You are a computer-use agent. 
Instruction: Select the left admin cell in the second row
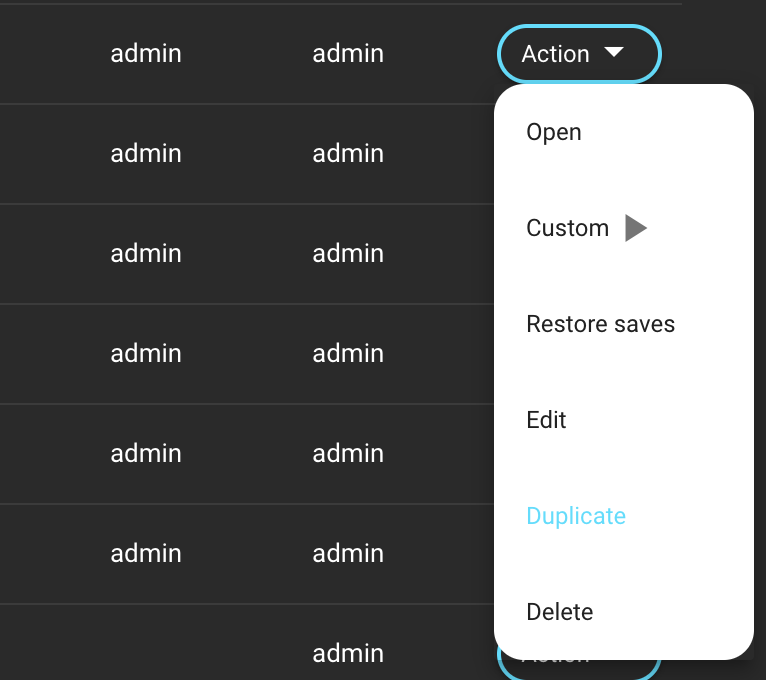pyautogui.click(x=146, y=153)
